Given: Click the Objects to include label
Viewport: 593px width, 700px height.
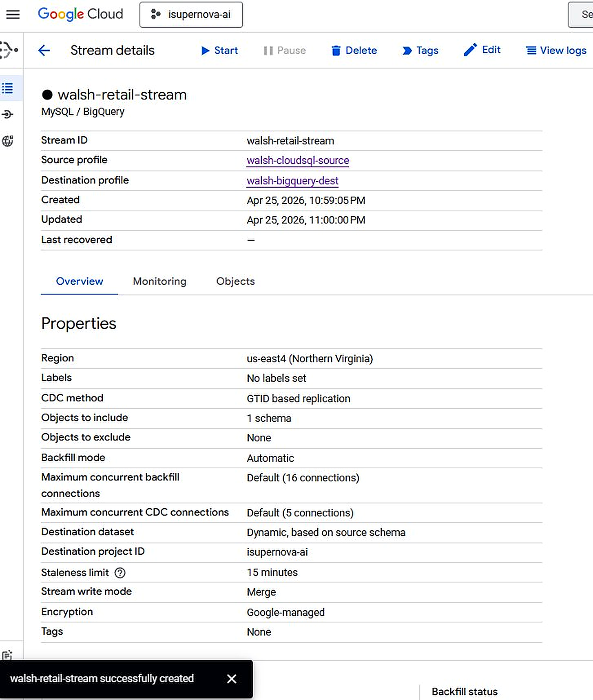Looking at the screenshot, I should 84,418.
